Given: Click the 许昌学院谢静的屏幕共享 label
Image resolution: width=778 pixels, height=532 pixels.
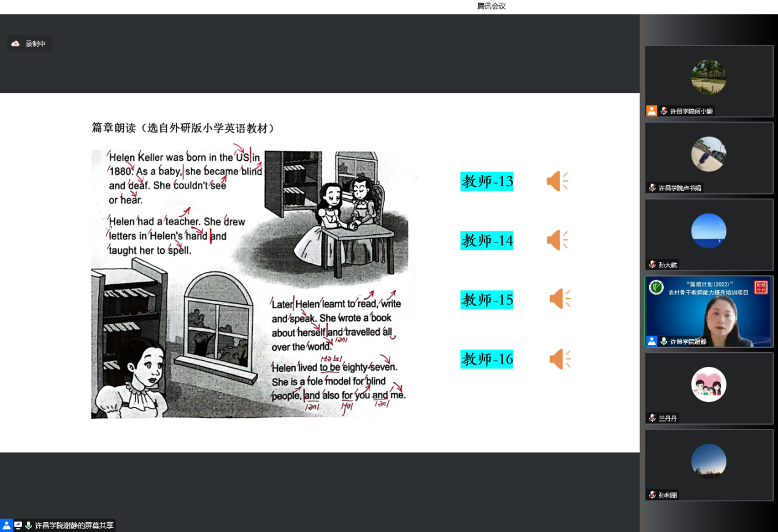Looking at the screenshot, I should click(x=74, y=525).
